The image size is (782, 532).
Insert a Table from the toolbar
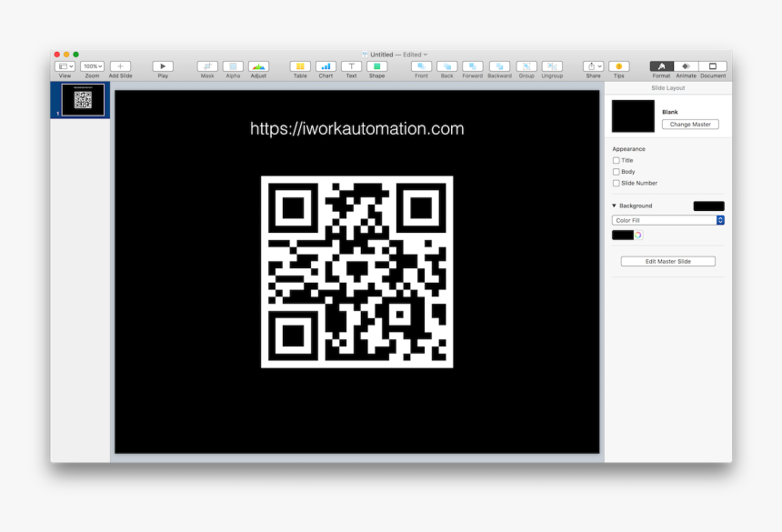(300, 66)
